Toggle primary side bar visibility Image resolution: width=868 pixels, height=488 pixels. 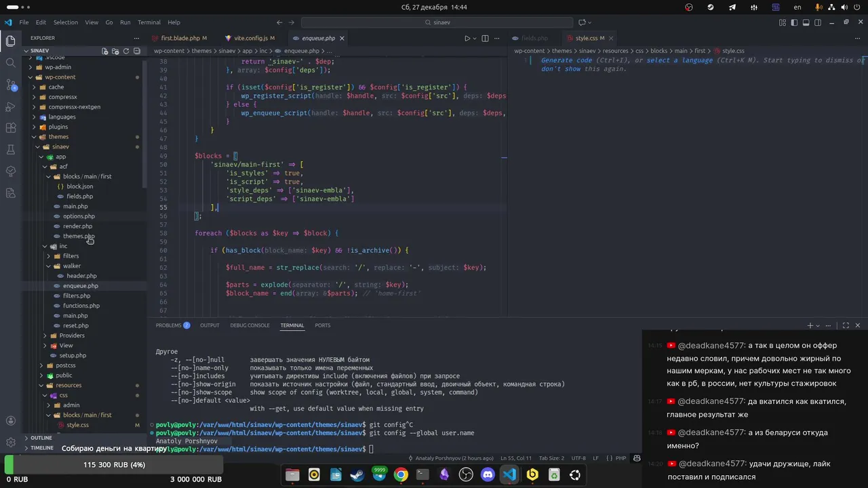pos(794,22)
